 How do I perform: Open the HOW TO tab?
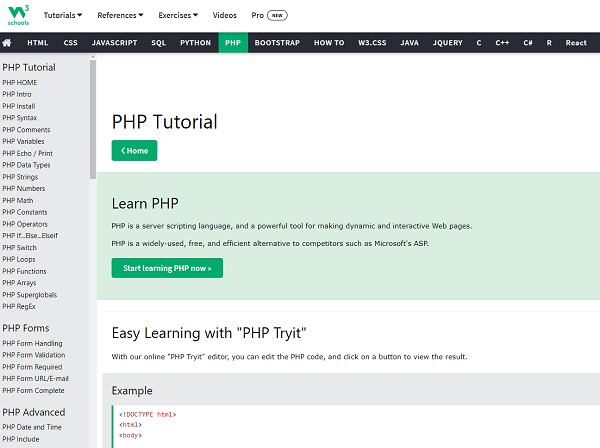coord(329,43)
